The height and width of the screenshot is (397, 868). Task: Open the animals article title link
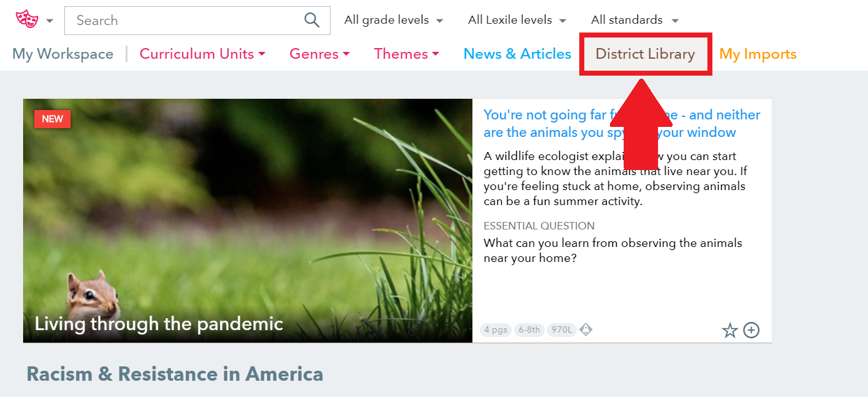click(x=622, y=124)
